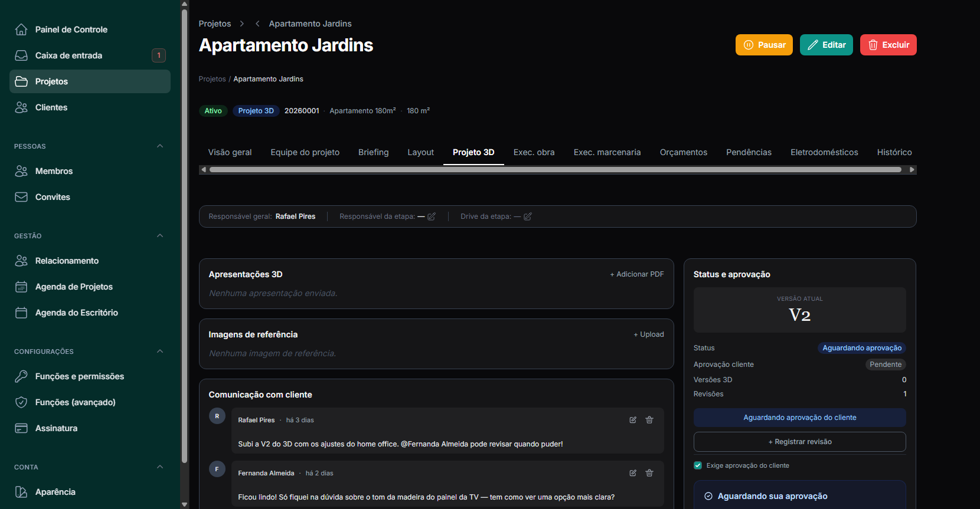Viewport: 980px width, 509px height.
Task: Collapse the PESSOAS sidebar section
Action: [x=160, y=146]
